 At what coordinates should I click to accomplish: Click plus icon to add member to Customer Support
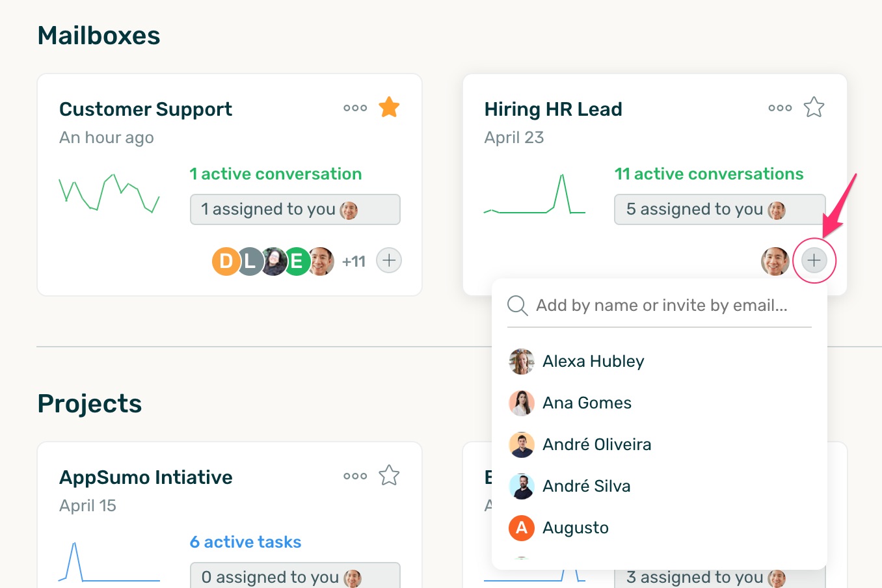click(389, 261)
